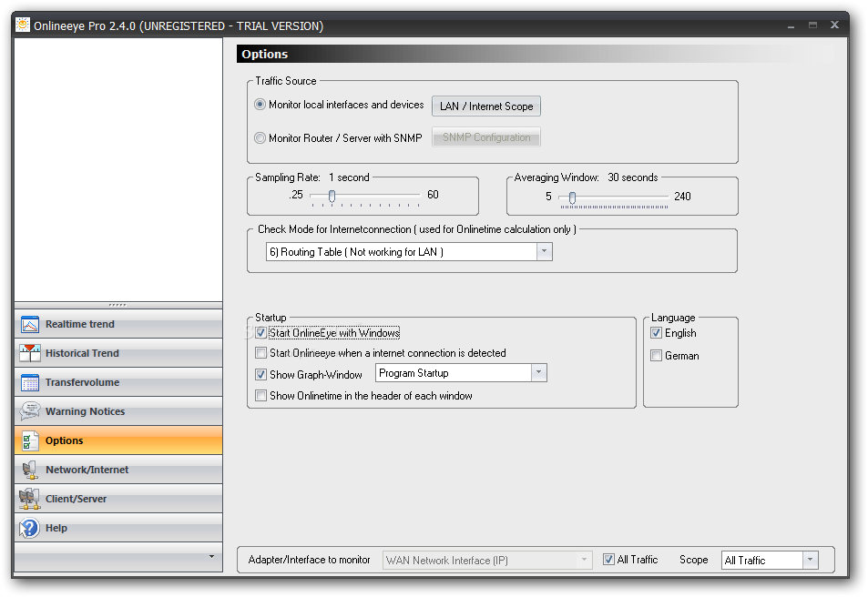This screenshot has width=868, height=597.
Task: Go to the Warning Notices section
Action: 118,411
